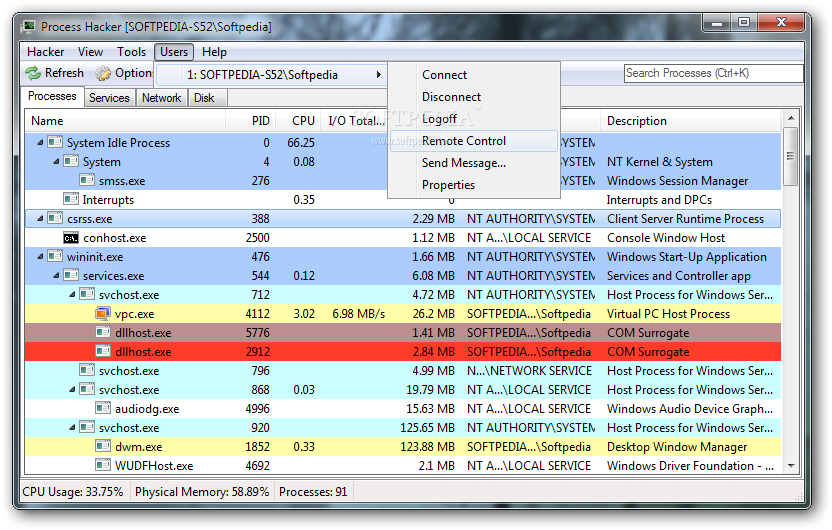The width and height of the screenshot is (832, 530).
Task: Choose Send Message... menu entry
Action: click(x=474, y=163)
